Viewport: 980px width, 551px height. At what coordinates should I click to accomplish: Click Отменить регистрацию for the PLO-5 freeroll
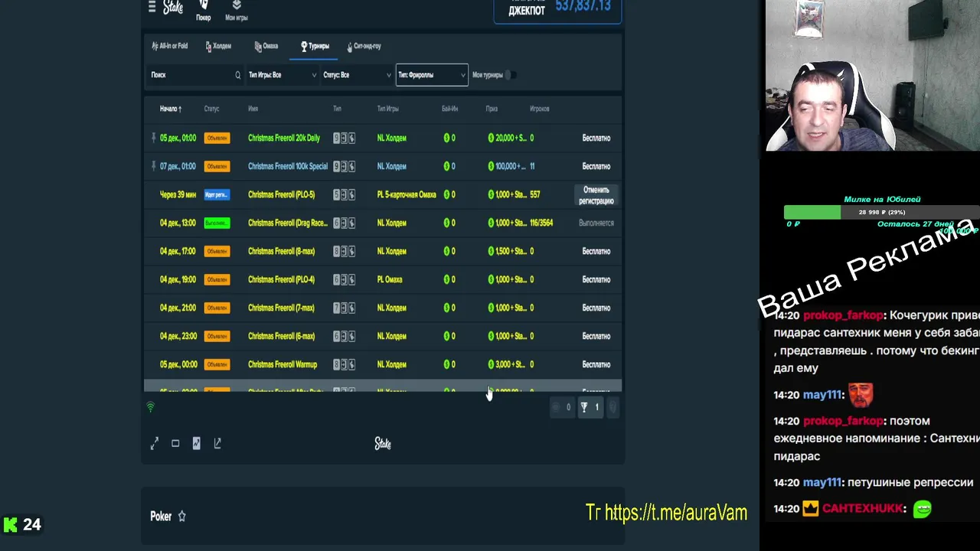point(596,195)
